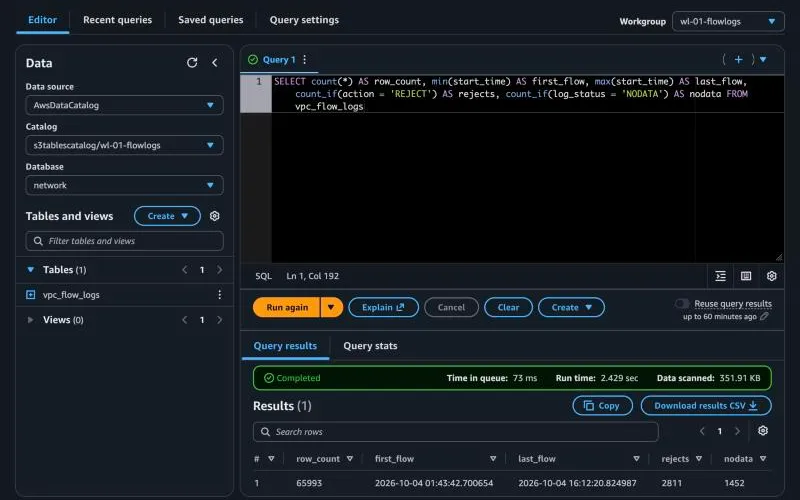This screenshot has width=800, height=500.
Task: Open editor preferences gear
Action: [771, 276]
